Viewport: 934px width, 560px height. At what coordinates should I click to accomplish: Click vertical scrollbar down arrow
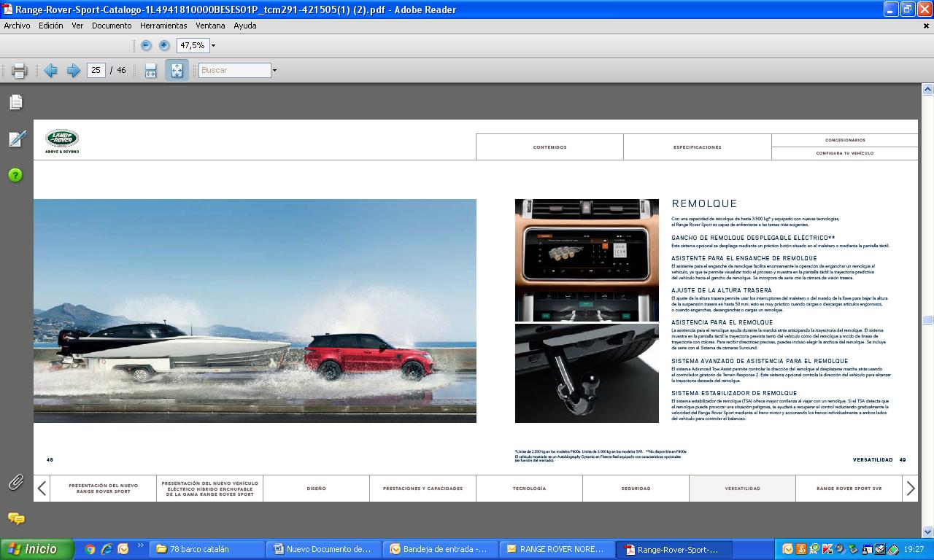pyautogui.click(x=927, y=532)
